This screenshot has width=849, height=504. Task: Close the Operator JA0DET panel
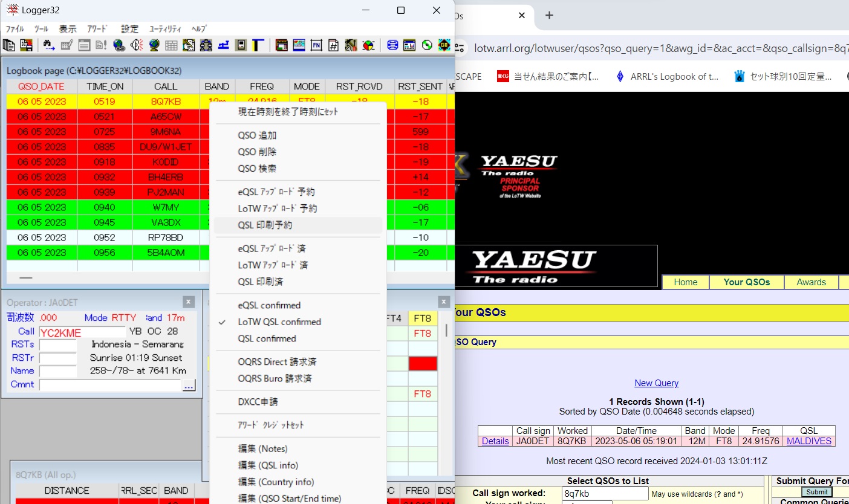pos(189,302)
